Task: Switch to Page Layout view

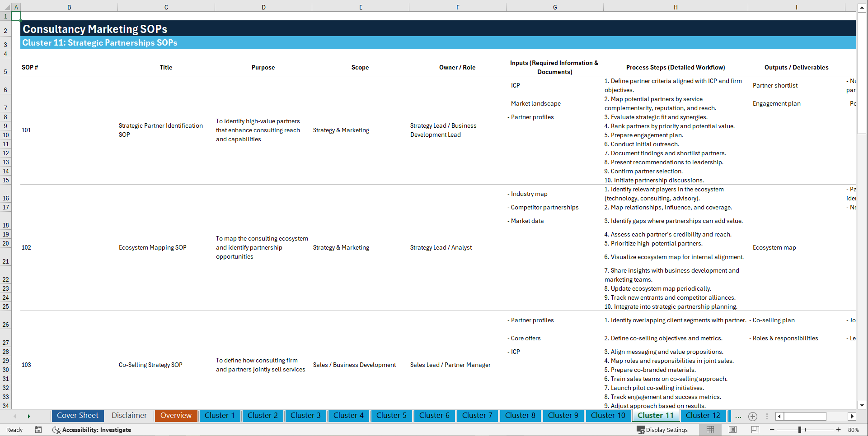Action: coord(732,430)
